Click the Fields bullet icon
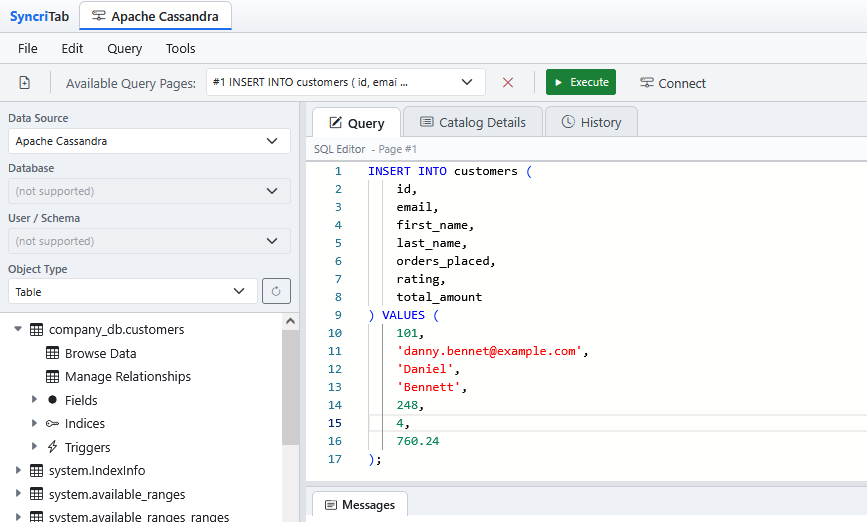 (53, 400)
